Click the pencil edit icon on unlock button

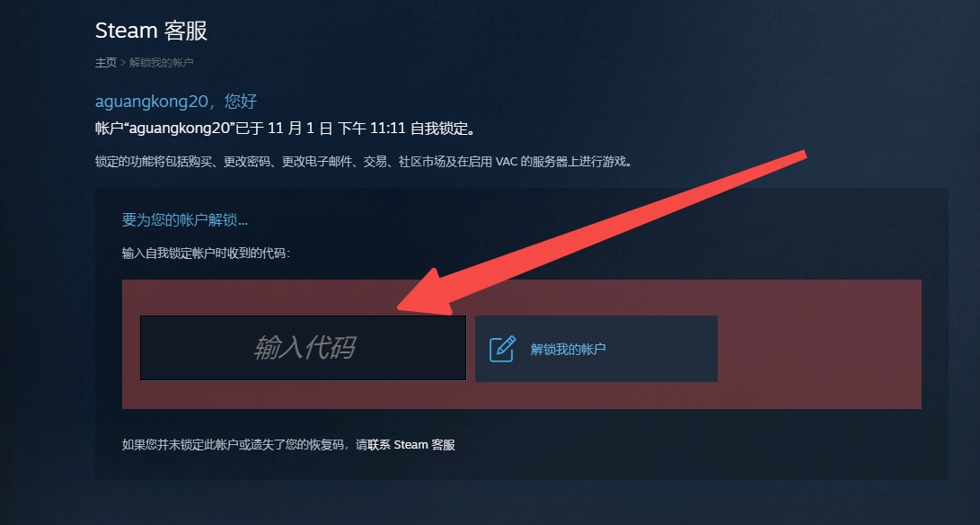(x=502, y=349)
